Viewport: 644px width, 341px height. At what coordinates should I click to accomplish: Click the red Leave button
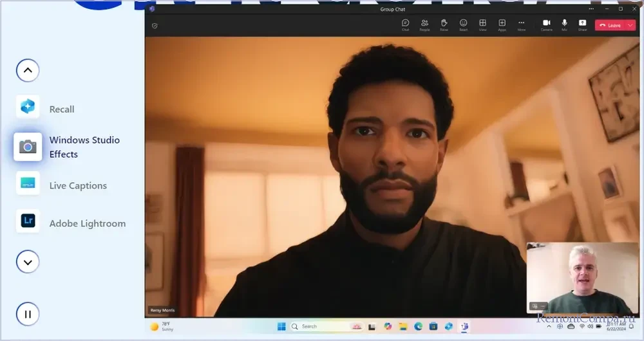pyautogui.click(x=610, y=25)
